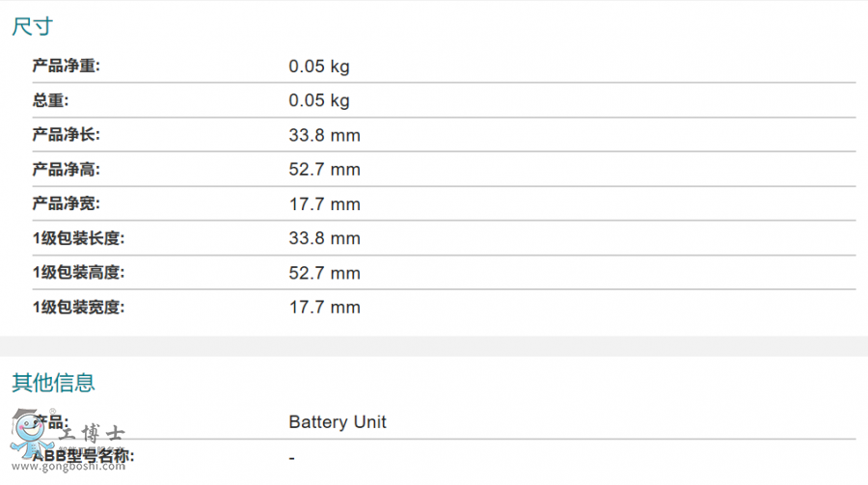Viewport: 868px width, 485px height.
Task: Click the 产品净重 label
Action: click(66, 67)
